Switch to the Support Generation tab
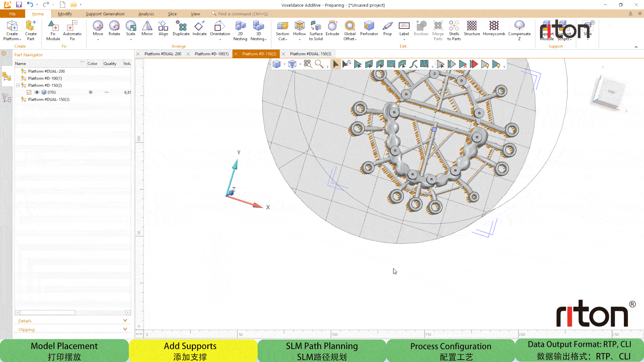 click(105, 14)
